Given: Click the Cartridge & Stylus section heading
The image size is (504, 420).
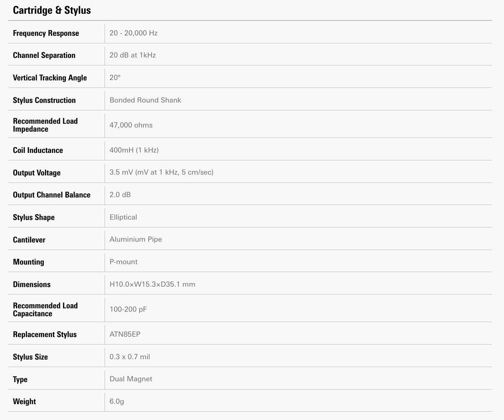Looking at the screenshot, I should (x=52, y=10).
